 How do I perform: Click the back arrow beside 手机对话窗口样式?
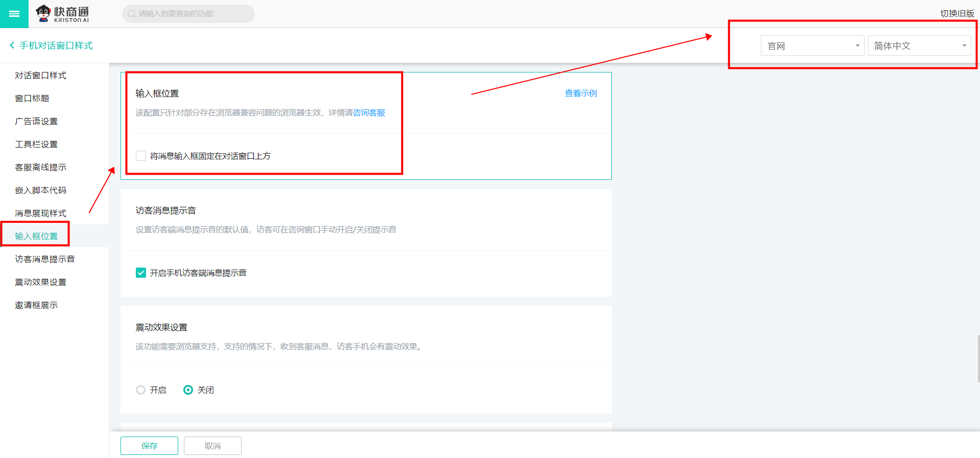click(x=12, y=45)
